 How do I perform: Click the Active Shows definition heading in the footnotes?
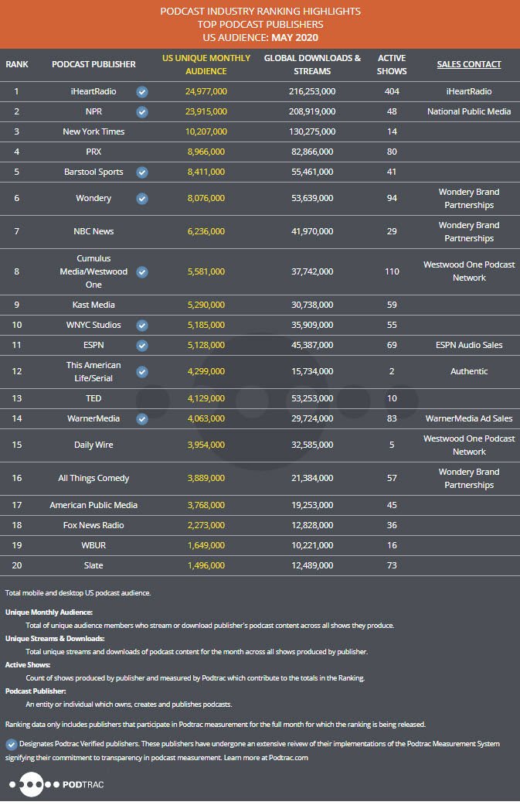click(x=27, y=665)
